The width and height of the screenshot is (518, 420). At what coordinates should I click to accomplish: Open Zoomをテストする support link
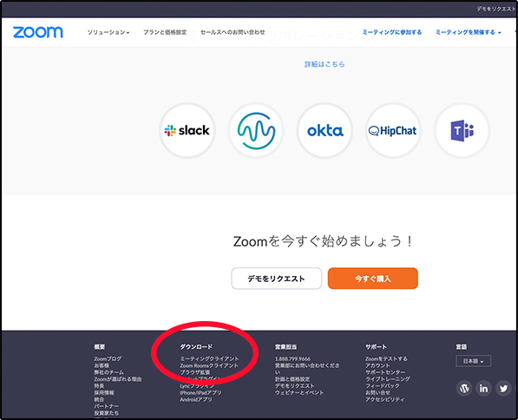pyautogui.click(x=386, y=358)
